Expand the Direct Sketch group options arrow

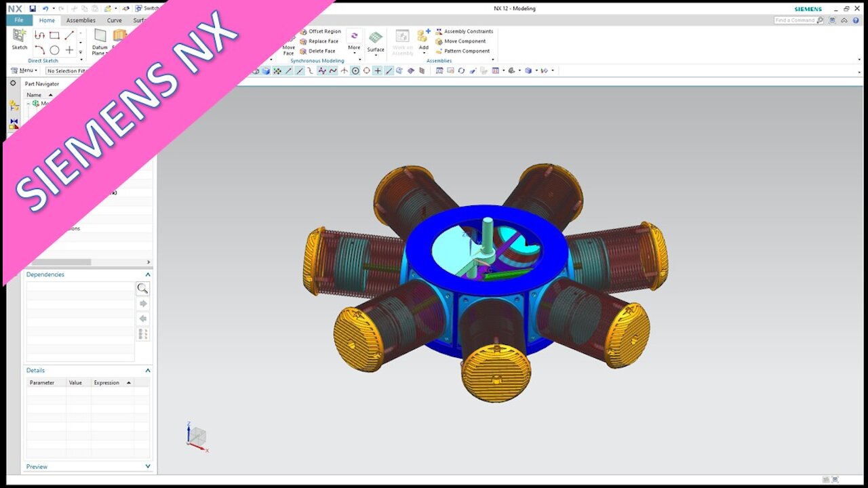(81, 60)
